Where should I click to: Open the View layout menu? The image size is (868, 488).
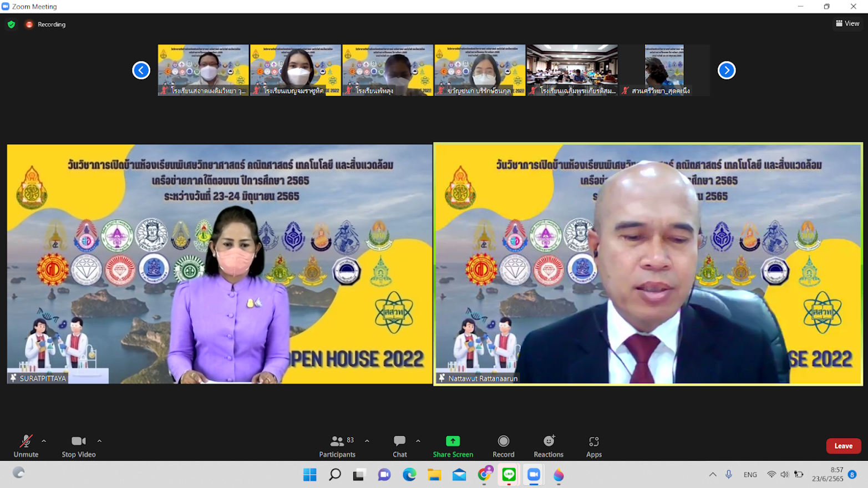pos(847,23)
